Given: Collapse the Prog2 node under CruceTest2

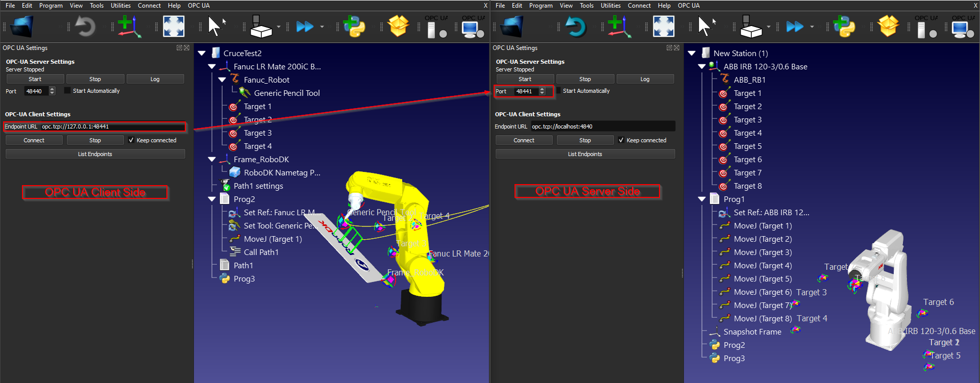Looking at the screenshot, I should coord(212,199).
